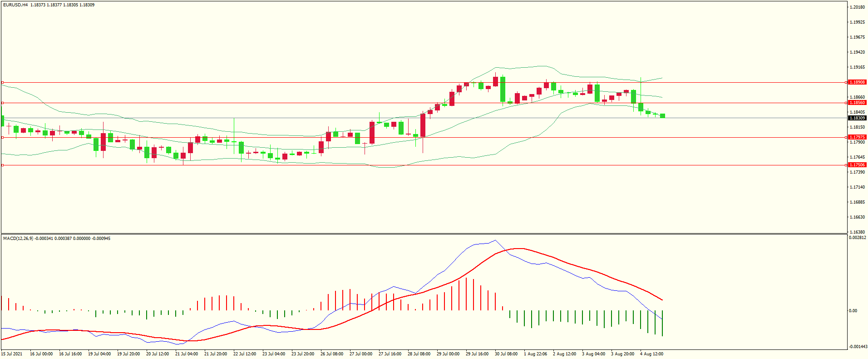Viewport: 868px width, 359px height.
Task: Click the 1.16380 price scale value
Action: coord(857,232)
